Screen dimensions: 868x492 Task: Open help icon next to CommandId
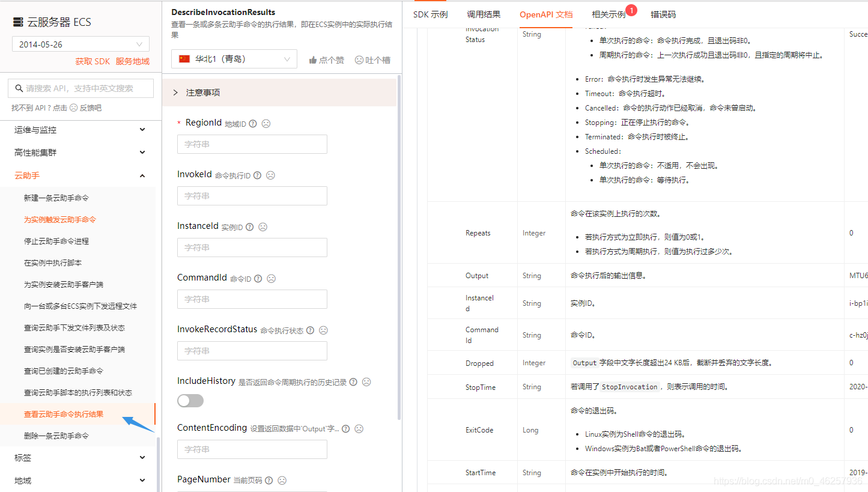coord(258,279)
